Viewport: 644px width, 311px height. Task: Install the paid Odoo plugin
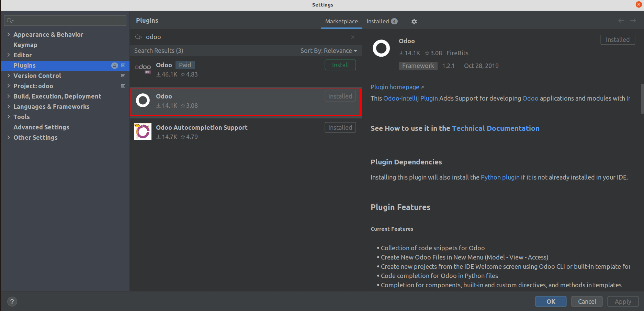click(340, 65)
